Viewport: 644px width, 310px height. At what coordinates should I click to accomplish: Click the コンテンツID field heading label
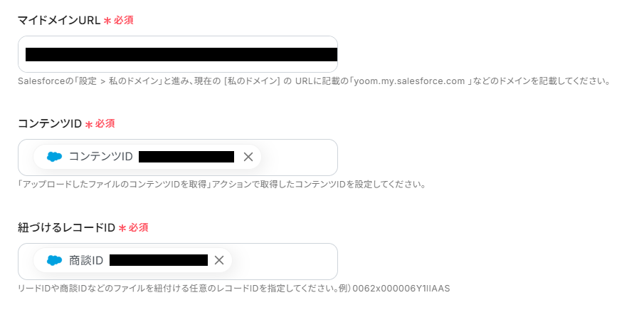49,123
